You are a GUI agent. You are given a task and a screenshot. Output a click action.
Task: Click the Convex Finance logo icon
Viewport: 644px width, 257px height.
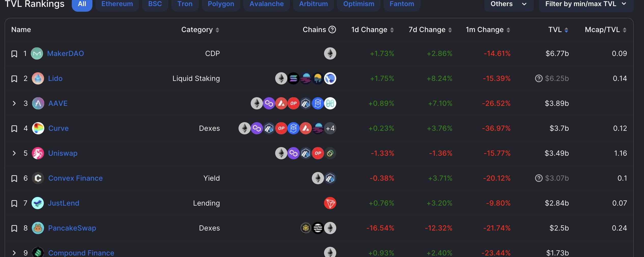coord(38,178)
